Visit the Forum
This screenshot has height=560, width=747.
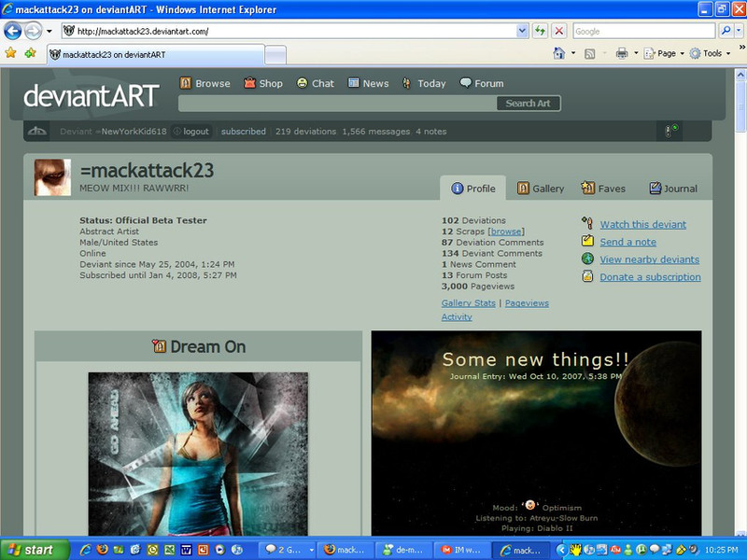482,83
